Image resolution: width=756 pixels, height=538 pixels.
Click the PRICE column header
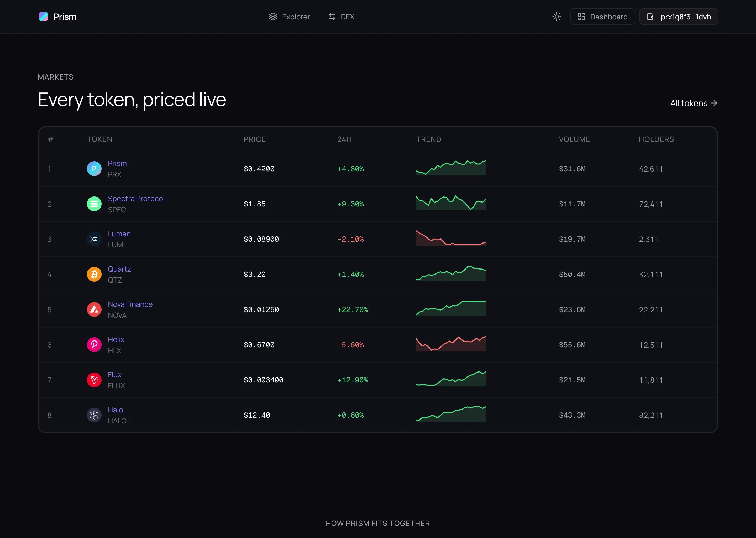coord(255,139)
